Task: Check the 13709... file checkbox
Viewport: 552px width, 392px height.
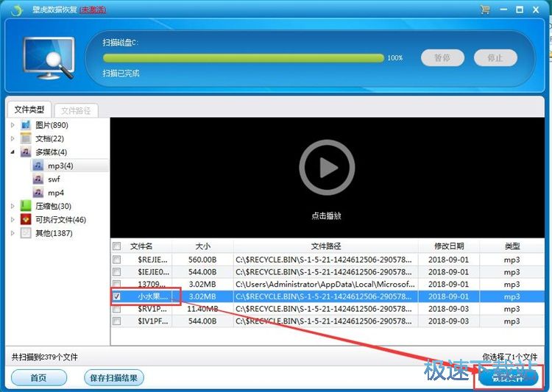Action: pos(116,284)
